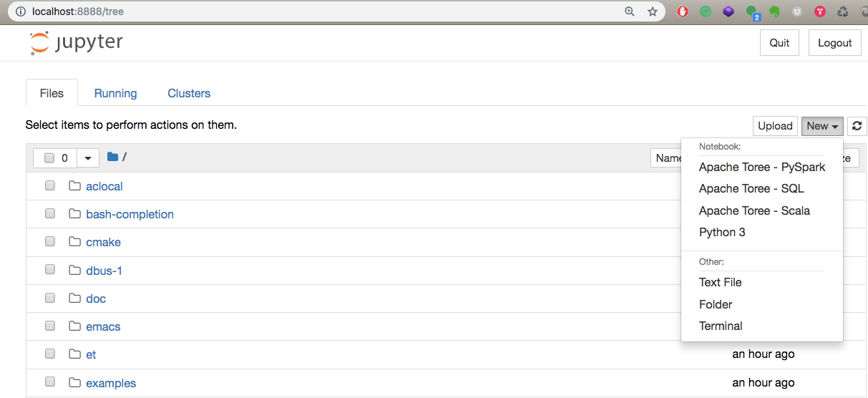The height and width of the screenshot is (398, 868).
Task: Switch to the Running tab
Action: [115, 93]
